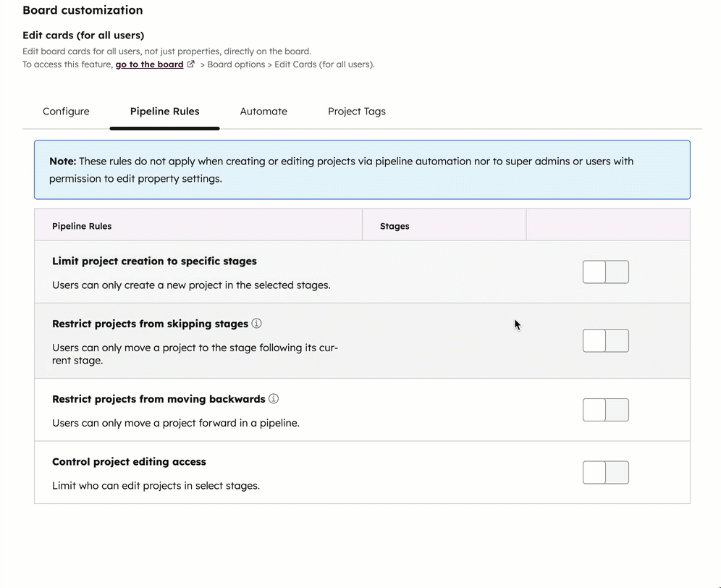Switch to the Configure tab
This screenshot has height=588, width=721.
(66, 112)
